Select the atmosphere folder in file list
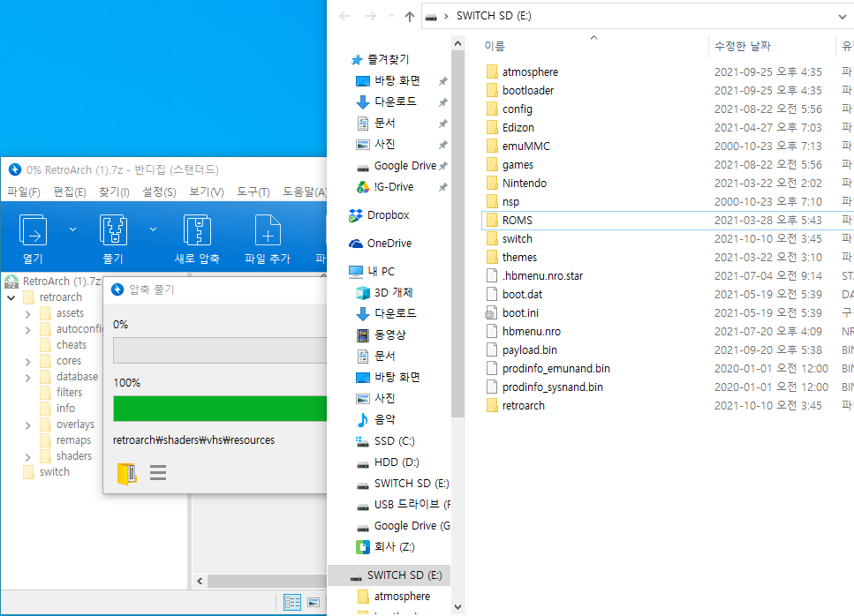Screen dimensions: 854x616 (522, 71)
